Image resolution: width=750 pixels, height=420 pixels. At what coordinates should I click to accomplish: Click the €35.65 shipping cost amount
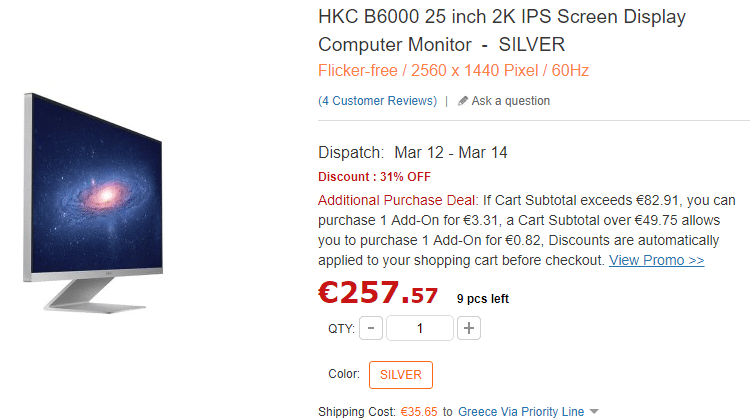[419, 411]
